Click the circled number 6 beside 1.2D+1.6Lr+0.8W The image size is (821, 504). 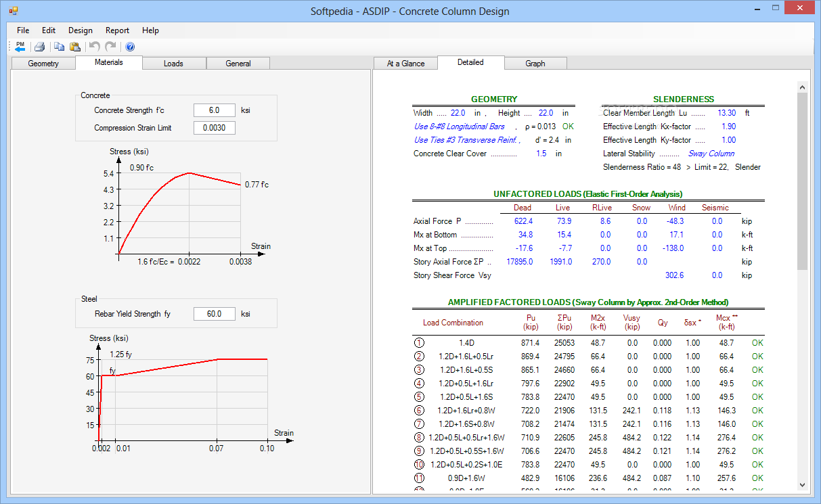click(x=419, y=411)
